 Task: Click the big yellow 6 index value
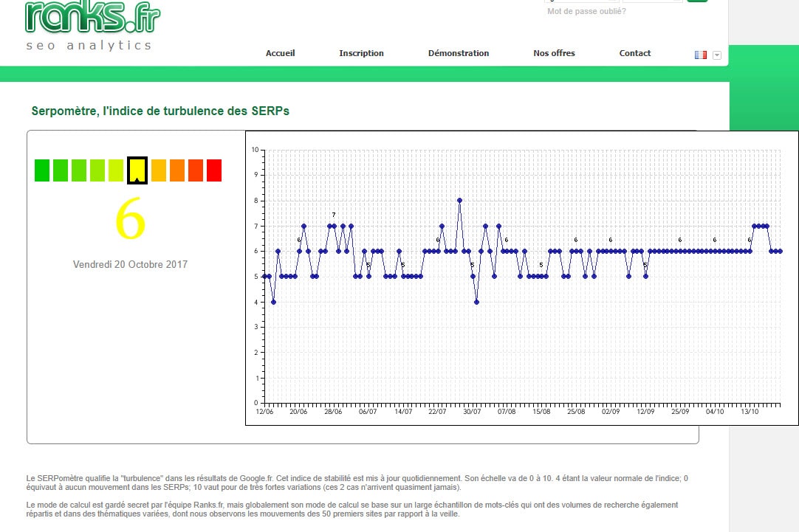tap(131, 218)
